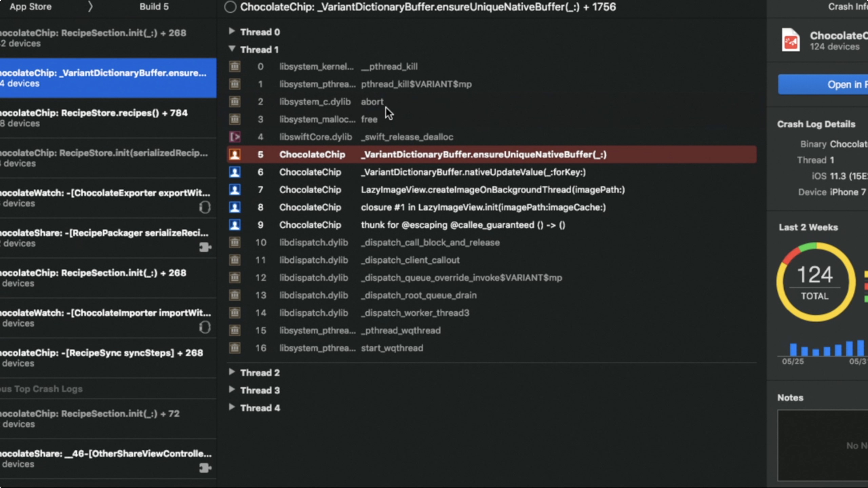Select RecipeStore.recipes() + 784 crash entry
The width and height of the screenshot is (868, 488).
coord(102,118)
